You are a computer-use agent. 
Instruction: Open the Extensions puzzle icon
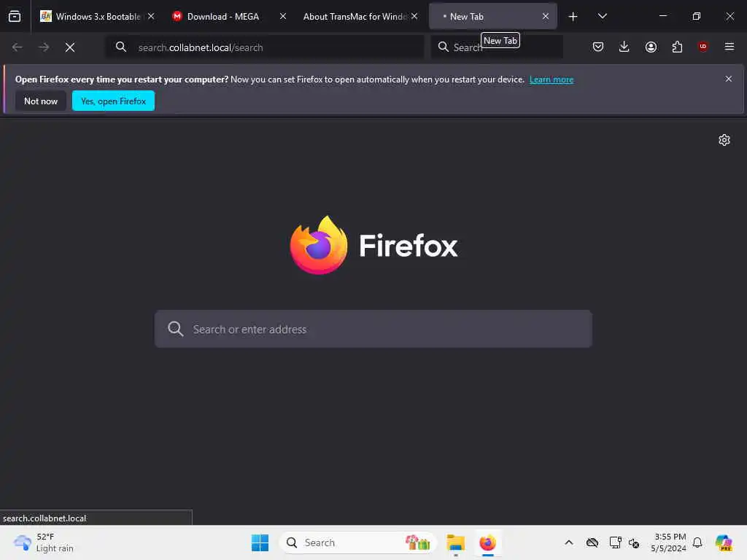tap(677, 47)
